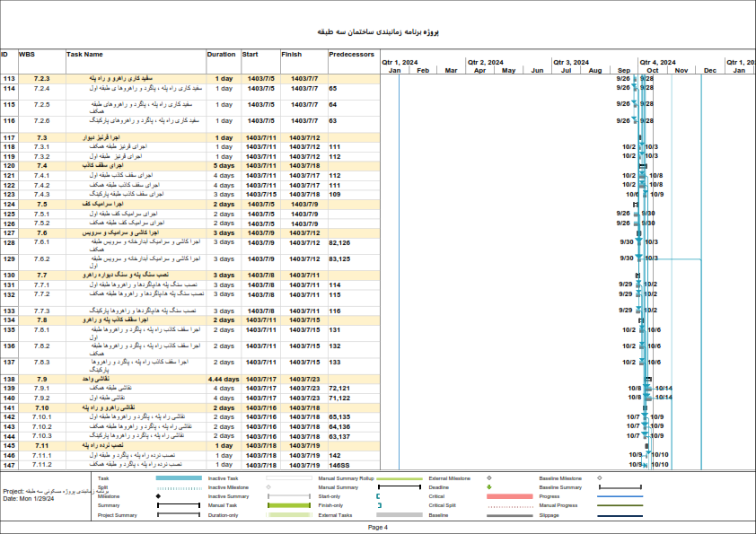Screen dimensions: 756x534
Task: Select row ID 123 in table
Action: tap(9, 195)
